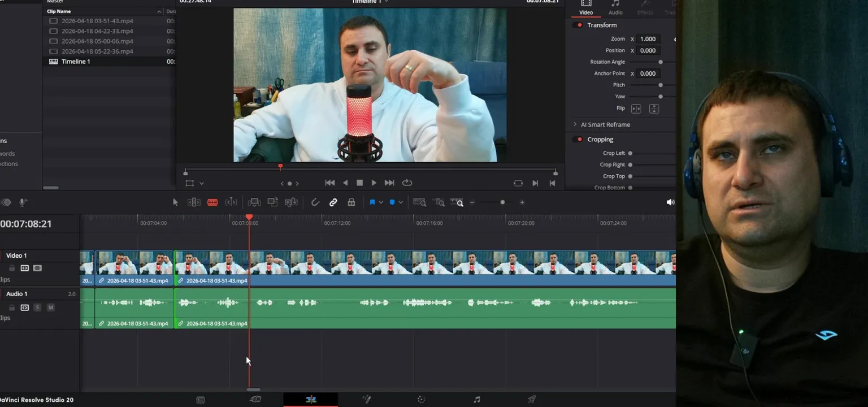Screen dimensions: 868x407
Task: Play the timeline forward
Action: pos(374,183)
